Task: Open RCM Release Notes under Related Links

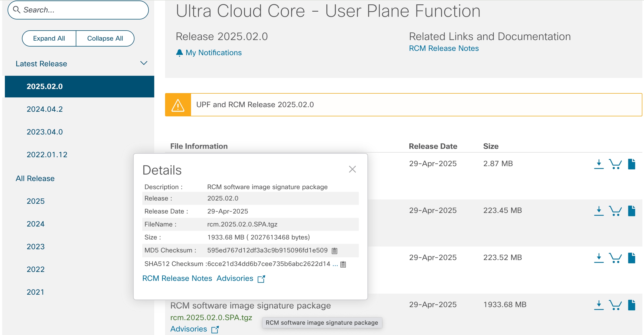Action: click(443, 48)
